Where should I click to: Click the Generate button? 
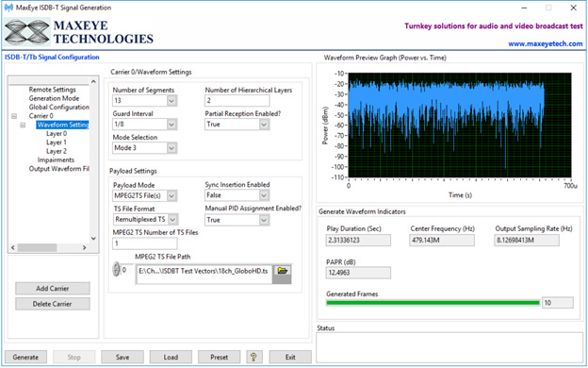[25, 357]
